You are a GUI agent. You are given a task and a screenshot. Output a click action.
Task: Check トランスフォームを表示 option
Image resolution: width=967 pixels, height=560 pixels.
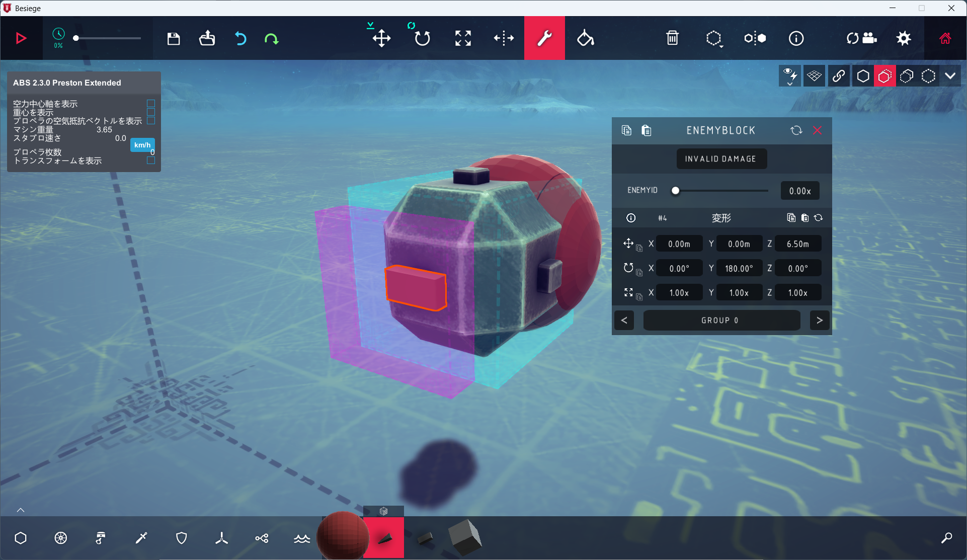(x=150, y=161)
